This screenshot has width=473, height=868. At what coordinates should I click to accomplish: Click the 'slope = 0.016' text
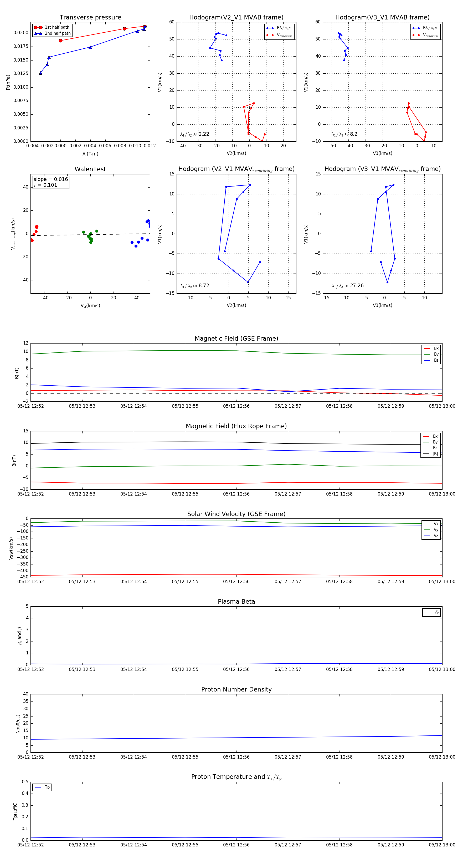tap(50, 179)
